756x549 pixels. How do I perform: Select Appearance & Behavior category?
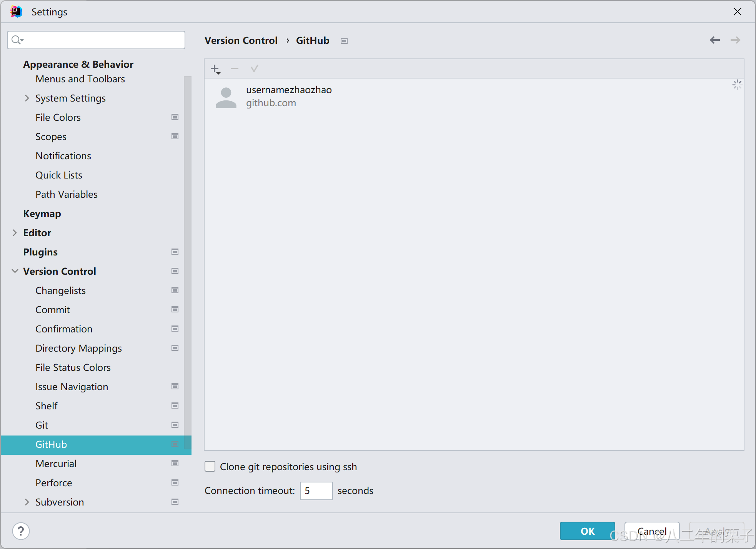(78, 64)
